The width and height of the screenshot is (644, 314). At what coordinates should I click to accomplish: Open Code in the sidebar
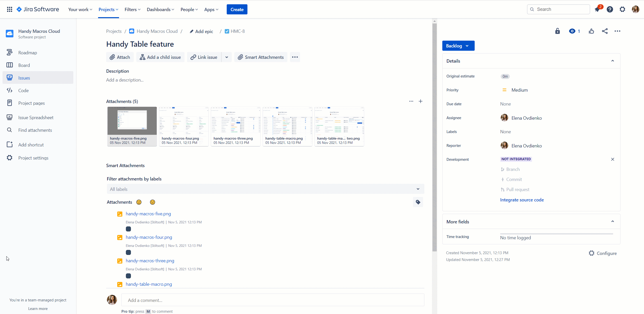38,90
